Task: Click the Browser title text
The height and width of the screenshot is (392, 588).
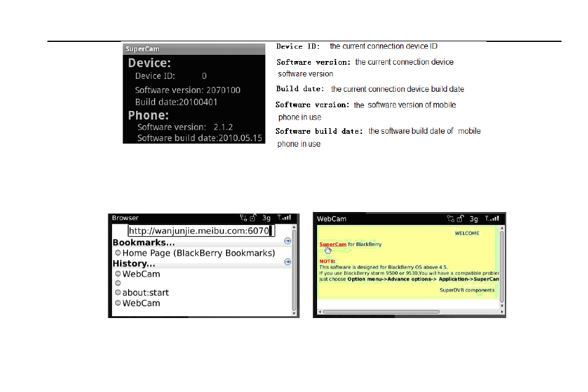Action: point(125,218)
